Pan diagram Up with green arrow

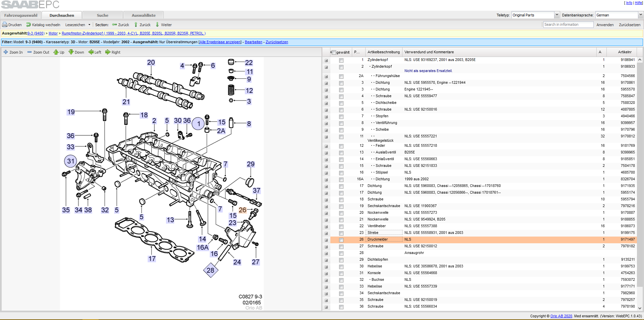point(56,52)
